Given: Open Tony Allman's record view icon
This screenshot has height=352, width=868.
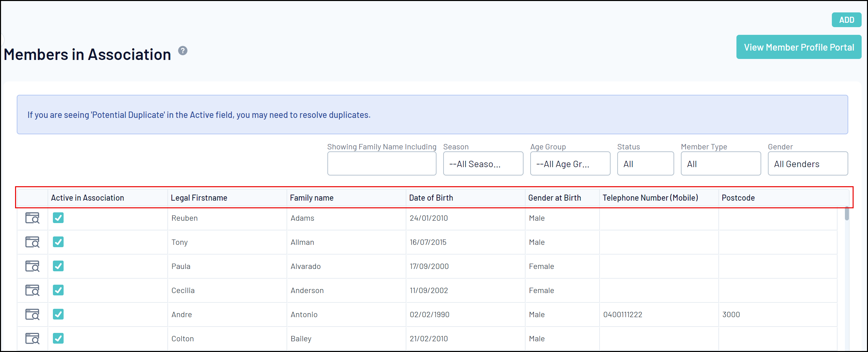Looking at the screenshot, I should click(x=32, y=242).
